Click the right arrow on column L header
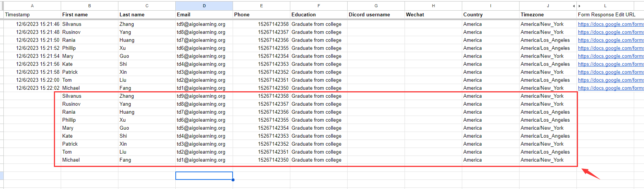This screenshot has height=189, width=644. [x=579, y=6]
